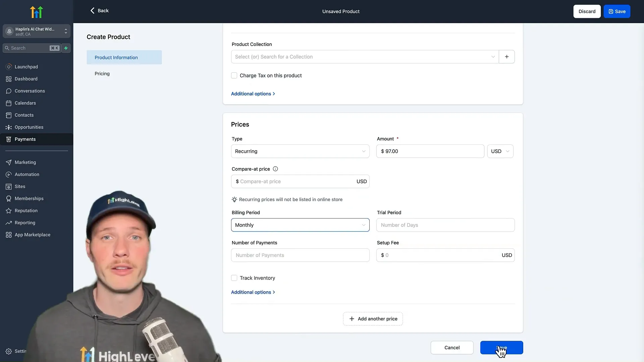Image resolution: width=644 pixels, height=362 pixels.
Task: Click the search magnifier icon
Action: click(7, 48)
